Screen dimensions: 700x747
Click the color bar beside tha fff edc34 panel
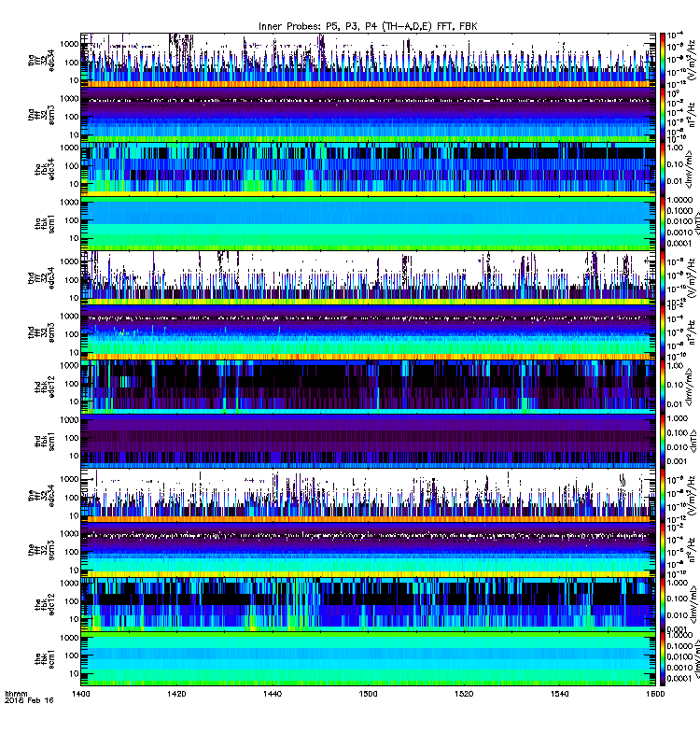click(x=663, y=60)
